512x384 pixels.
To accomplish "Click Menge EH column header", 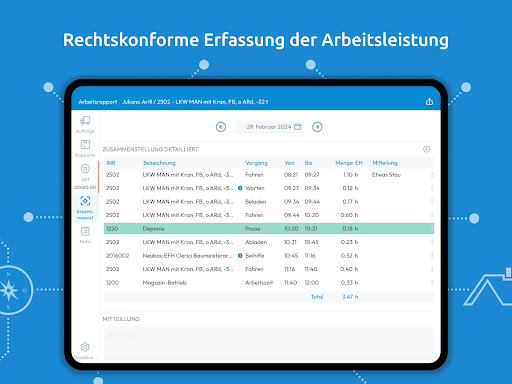I will (349, 163).
